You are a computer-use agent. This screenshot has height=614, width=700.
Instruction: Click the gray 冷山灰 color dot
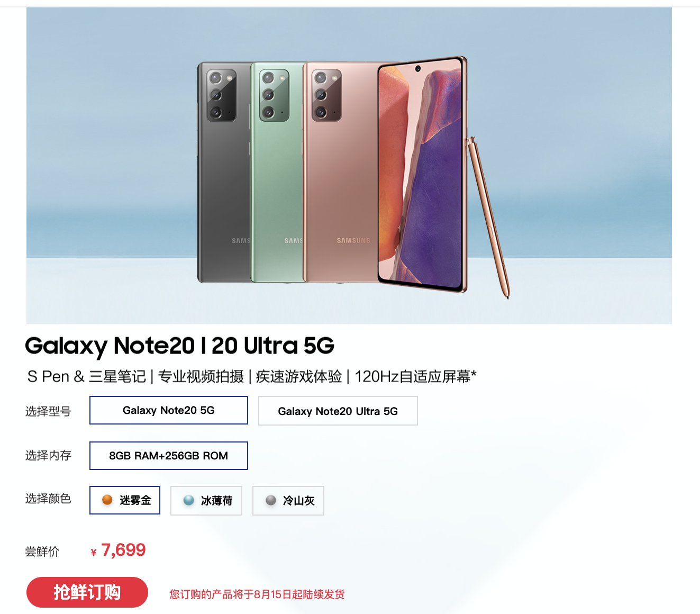point(271,500)
